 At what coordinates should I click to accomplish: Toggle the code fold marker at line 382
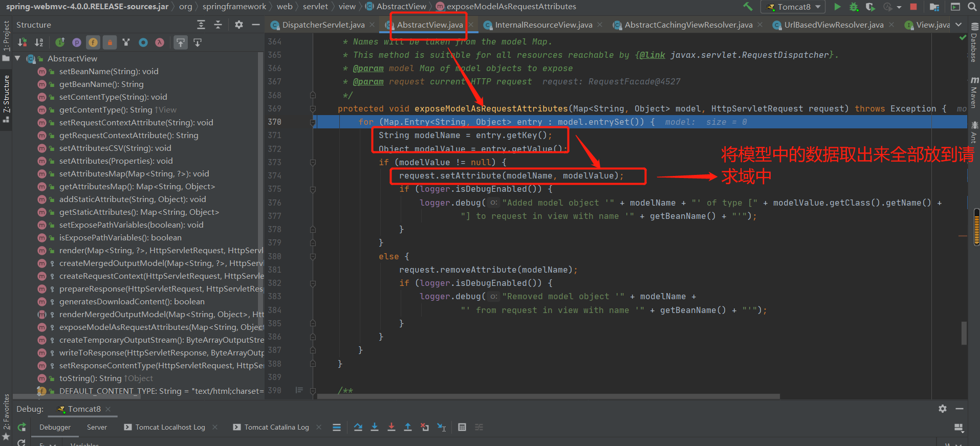click(x=313, y=283)
